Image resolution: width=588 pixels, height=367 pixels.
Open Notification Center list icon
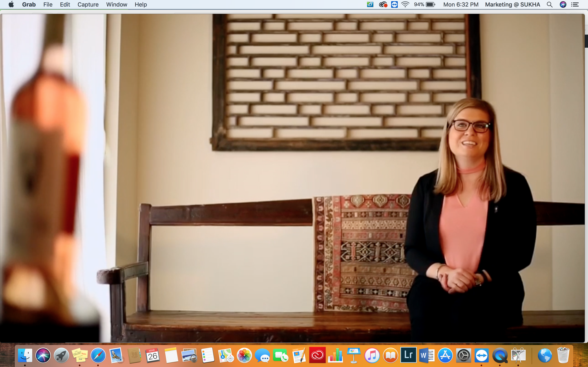pos(575,5)
